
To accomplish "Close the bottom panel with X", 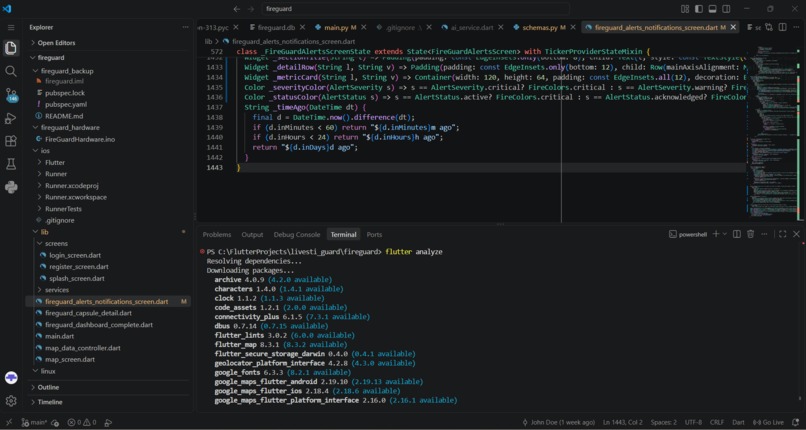I will (x=796, y=234).
